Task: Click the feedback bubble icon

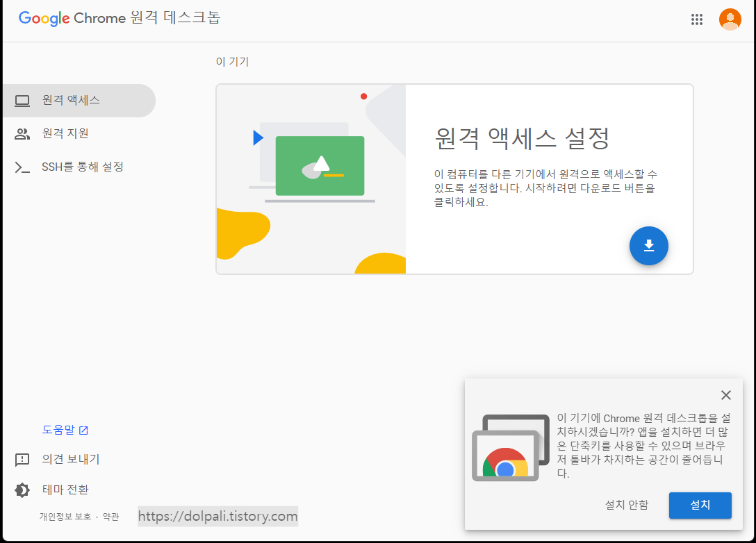Action: point(22,460)
